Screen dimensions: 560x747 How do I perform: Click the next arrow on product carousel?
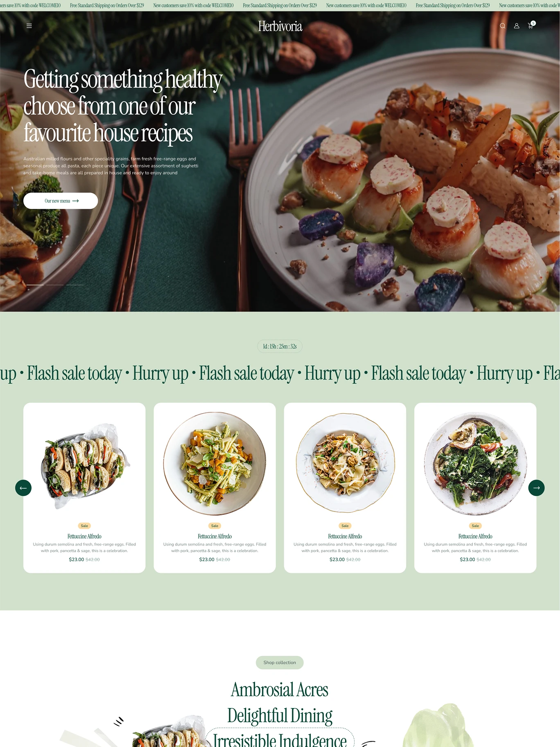click(x=536, y=488)
